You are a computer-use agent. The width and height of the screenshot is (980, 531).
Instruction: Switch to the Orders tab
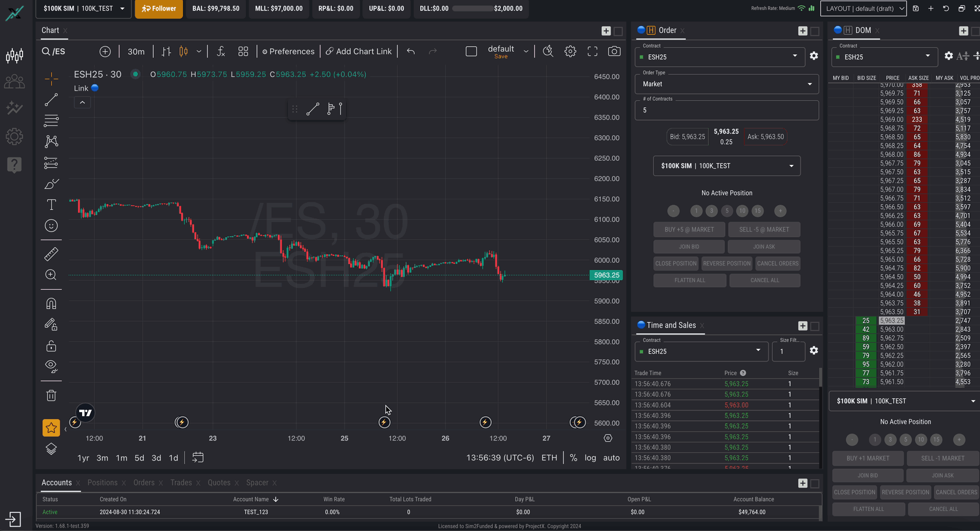[x=144, y=483]
